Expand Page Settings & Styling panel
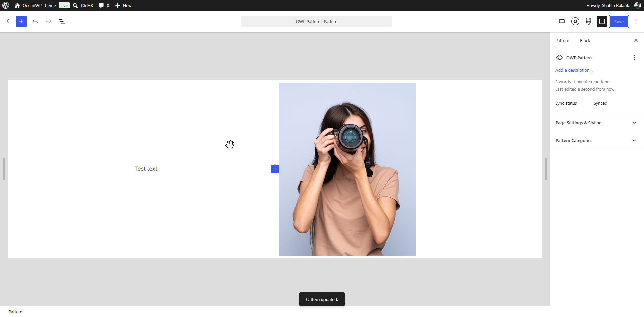Image resolution: width=644 pixels, height=317 pixels. pyautogui.click(x=597, y=123)
